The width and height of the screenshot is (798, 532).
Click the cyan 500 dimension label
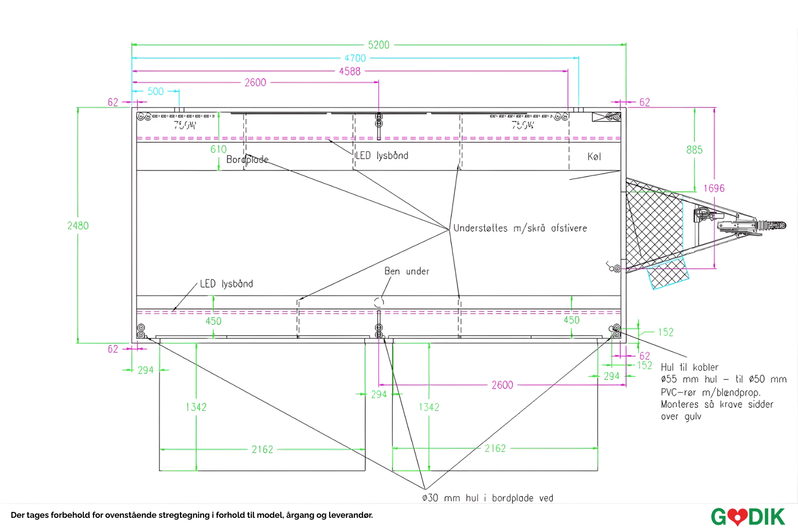click(x=156, y=91)
